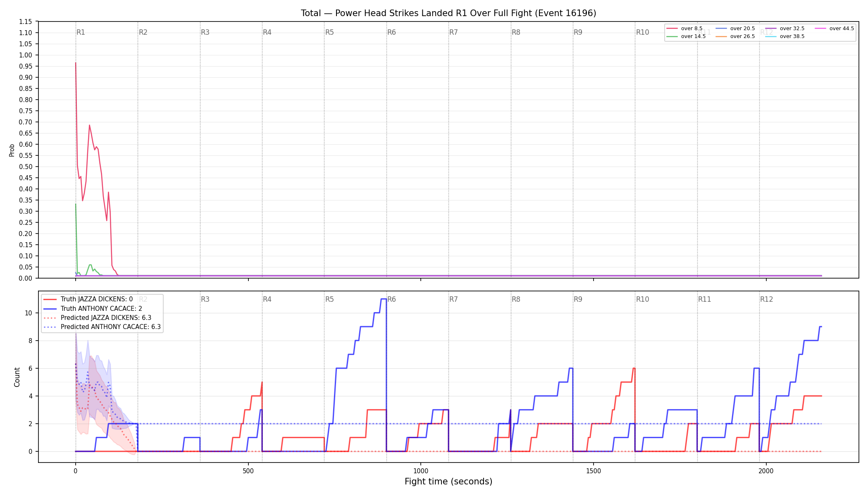This screenshot has height=496, width=868.
Task: Click the 6 tick on the Count axis
Action: tap(30, 368)
